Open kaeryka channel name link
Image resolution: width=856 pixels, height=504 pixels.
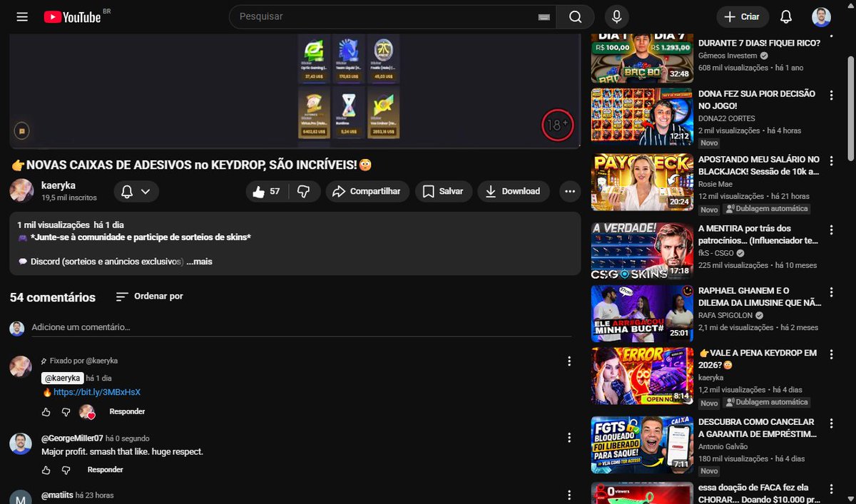coord(57,185)
